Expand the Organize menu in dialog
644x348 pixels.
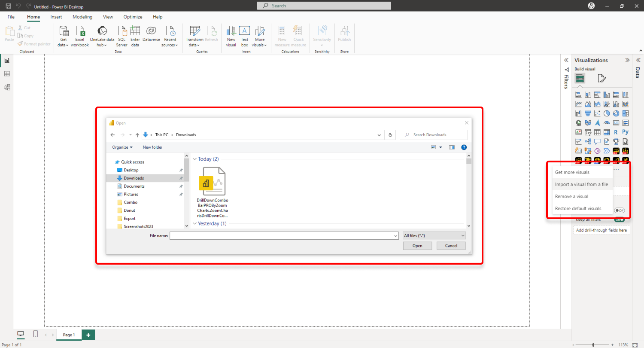pyautogui.click(x=122, y=147)
